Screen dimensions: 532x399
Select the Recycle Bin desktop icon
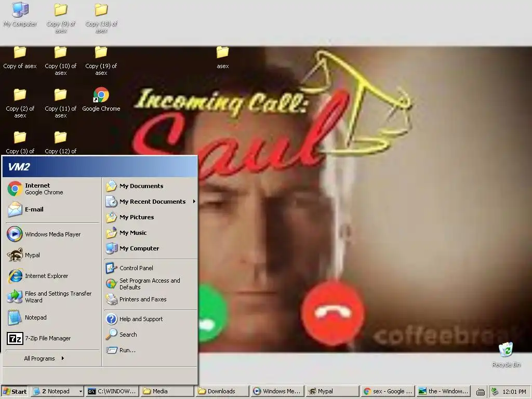506,354
